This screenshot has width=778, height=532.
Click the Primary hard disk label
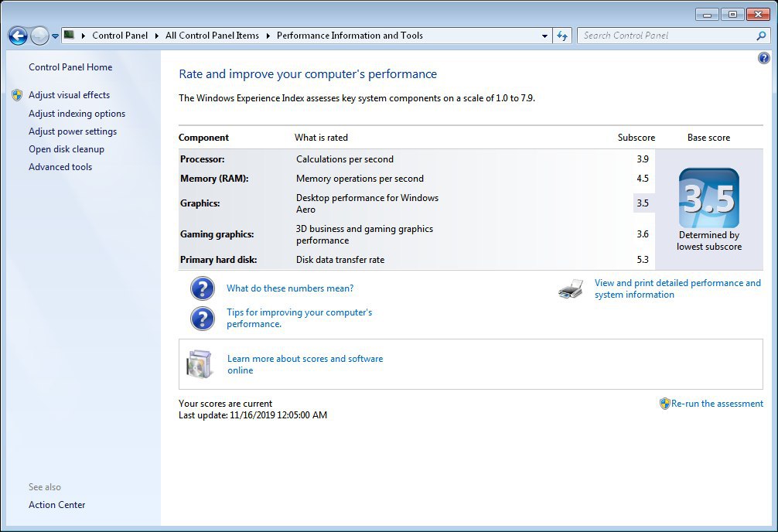point(218,260)
